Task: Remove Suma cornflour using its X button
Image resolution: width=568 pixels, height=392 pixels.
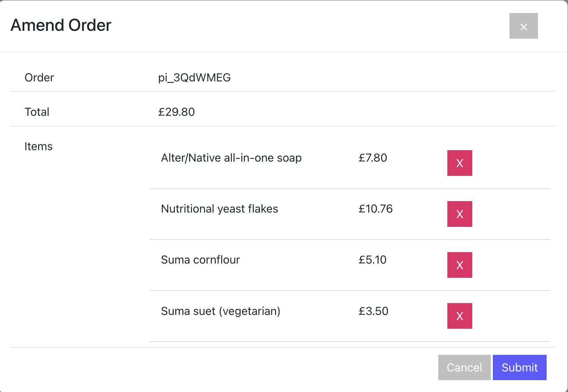Action: [x=459, y=265]
